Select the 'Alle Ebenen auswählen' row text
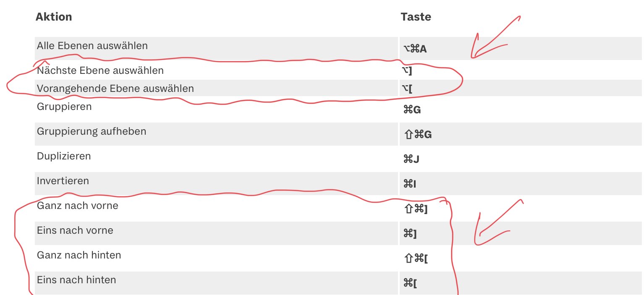 (x=92, y=45)
